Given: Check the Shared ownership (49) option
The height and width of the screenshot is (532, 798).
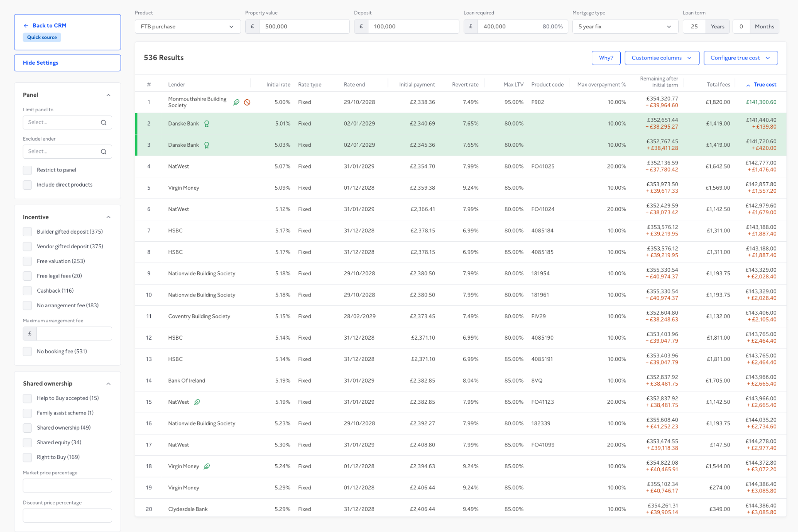Looking at the screenshot, I should pos(27,428).
